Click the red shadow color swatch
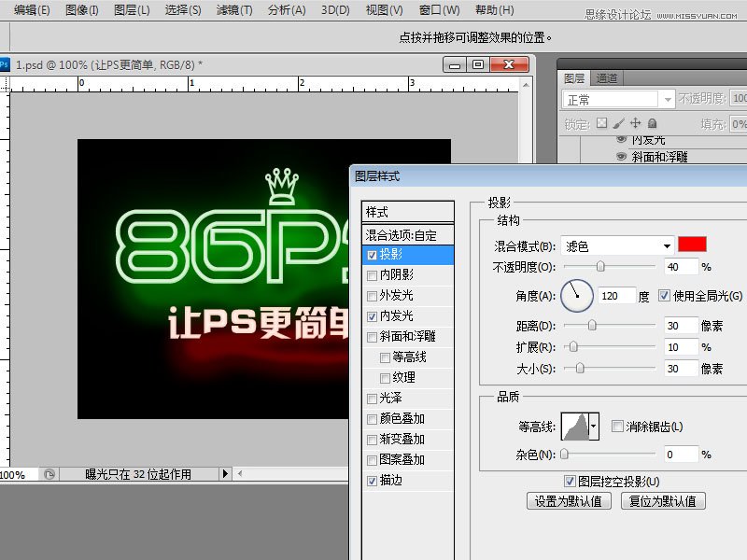This screenshot has width=747, height=560. 691,245
